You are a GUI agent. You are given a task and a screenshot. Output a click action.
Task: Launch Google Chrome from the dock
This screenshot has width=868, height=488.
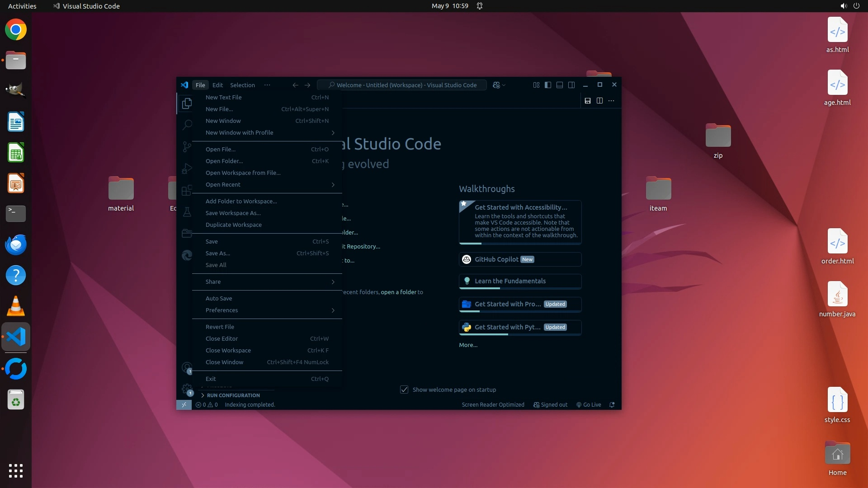pos(16,30)
